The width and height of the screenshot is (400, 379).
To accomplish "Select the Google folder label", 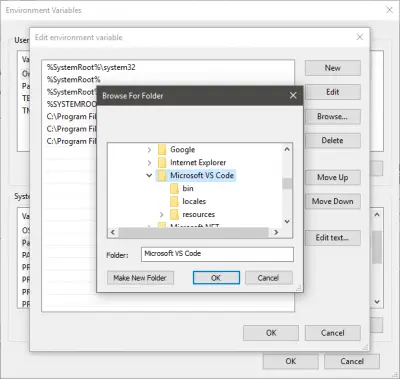I will [x=183, y=150].
